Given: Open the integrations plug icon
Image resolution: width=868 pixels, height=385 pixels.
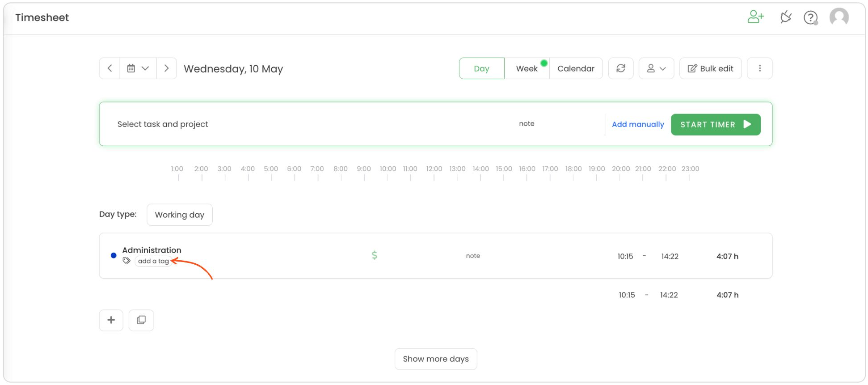Looking at the screenshot, I should (x=785, y=17).
